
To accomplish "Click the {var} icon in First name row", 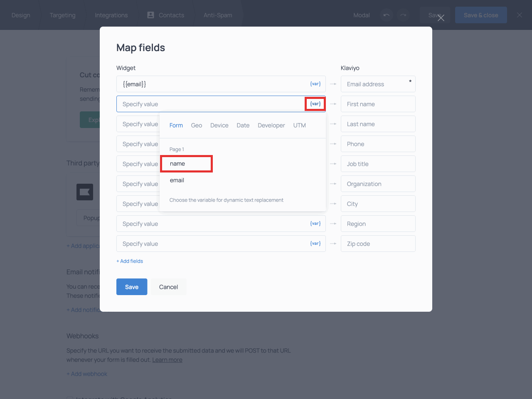I will coord(315,104).
